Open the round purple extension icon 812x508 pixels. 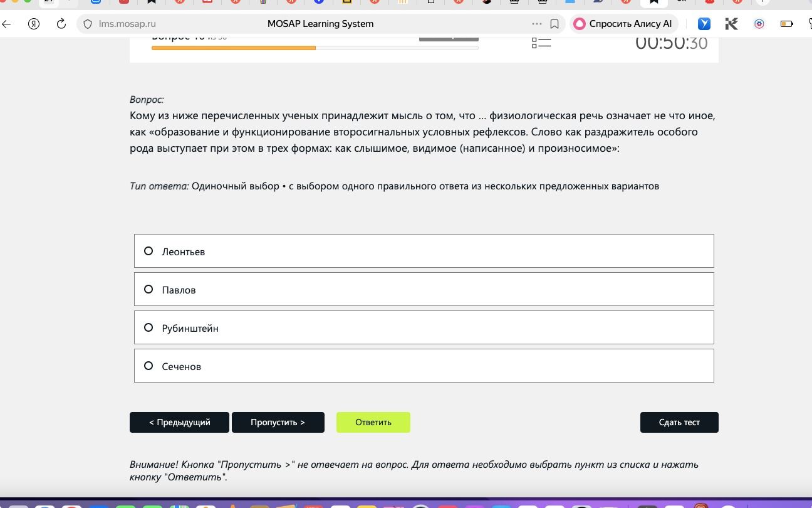(759, 24)
